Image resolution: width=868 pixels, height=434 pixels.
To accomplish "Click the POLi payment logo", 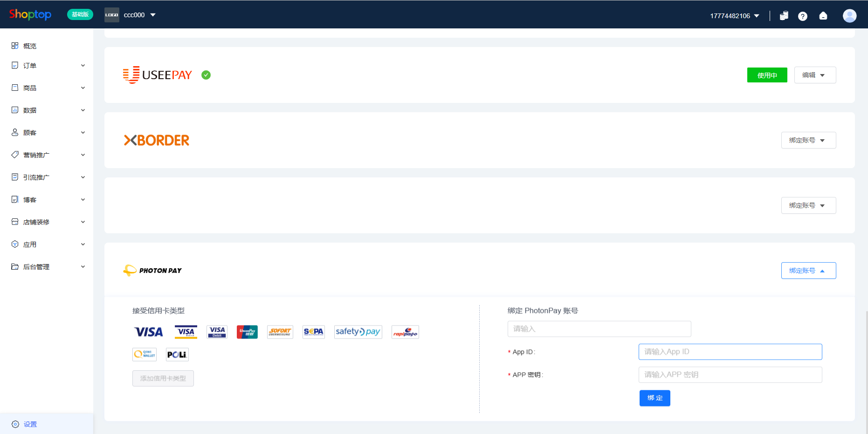I will 177,354.
